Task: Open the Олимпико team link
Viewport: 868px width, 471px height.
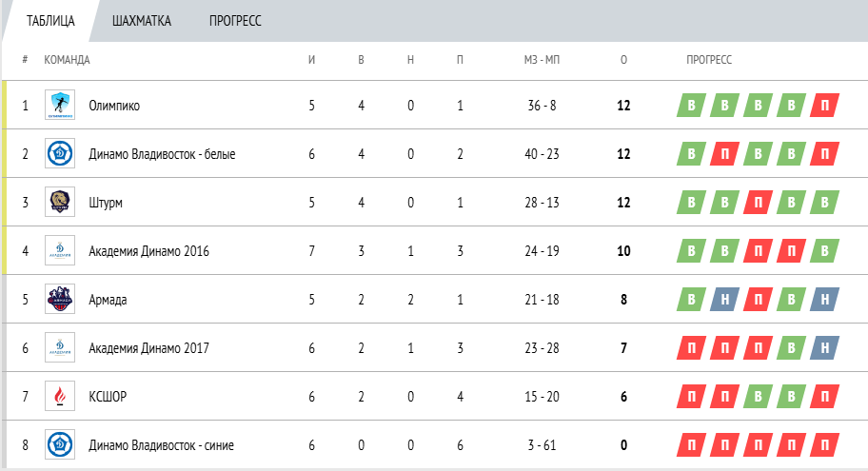Action: [114, 106]
